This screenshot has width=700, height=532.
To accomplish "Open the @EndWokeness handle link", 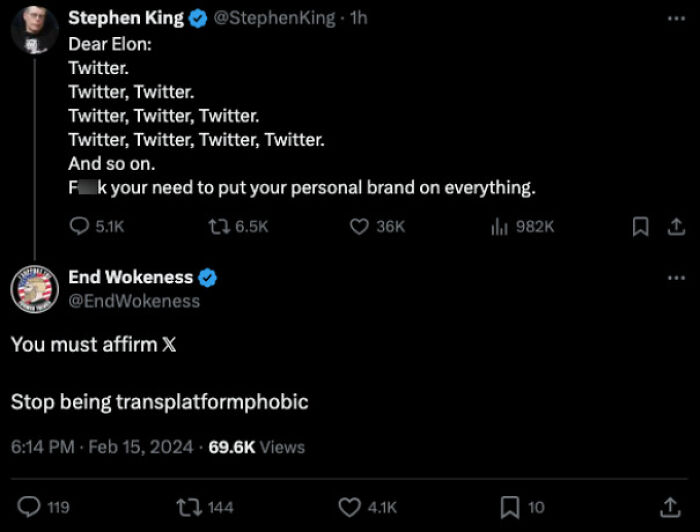I will [x=134, y=301].
